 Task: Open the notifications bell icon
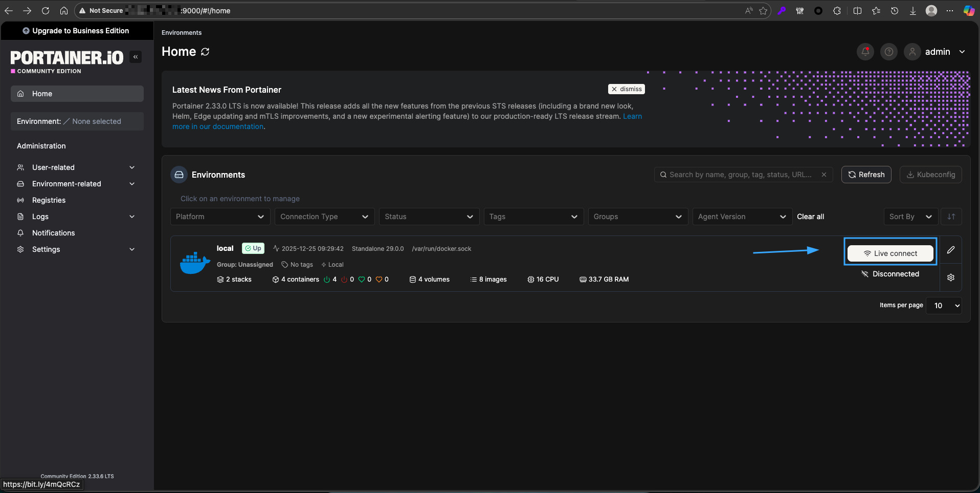tap(865, 51)
